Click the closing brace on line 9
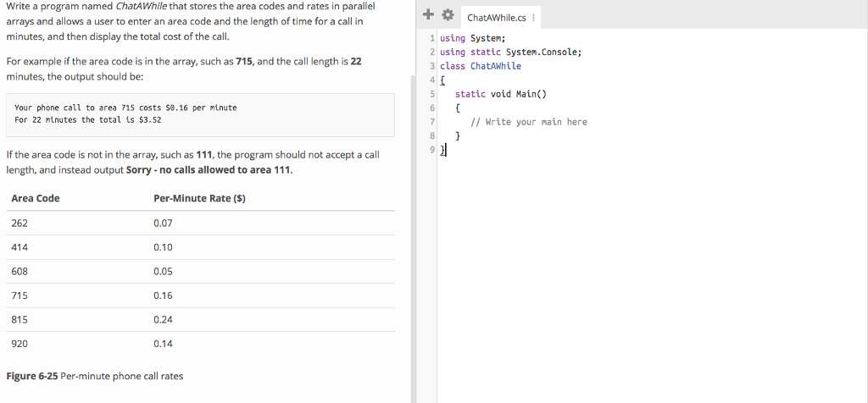Viewport: 868px width, 403px height. pyautogui.click(x=442, y=150)
